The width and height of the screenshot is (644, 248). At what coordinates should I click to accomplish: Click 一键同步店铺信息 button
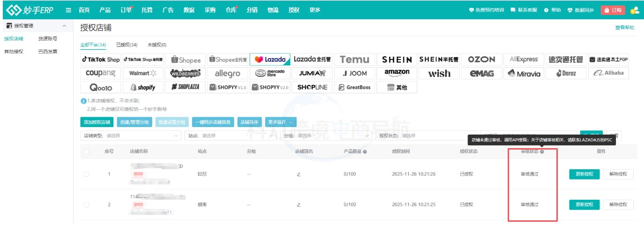tap(213, 122)
